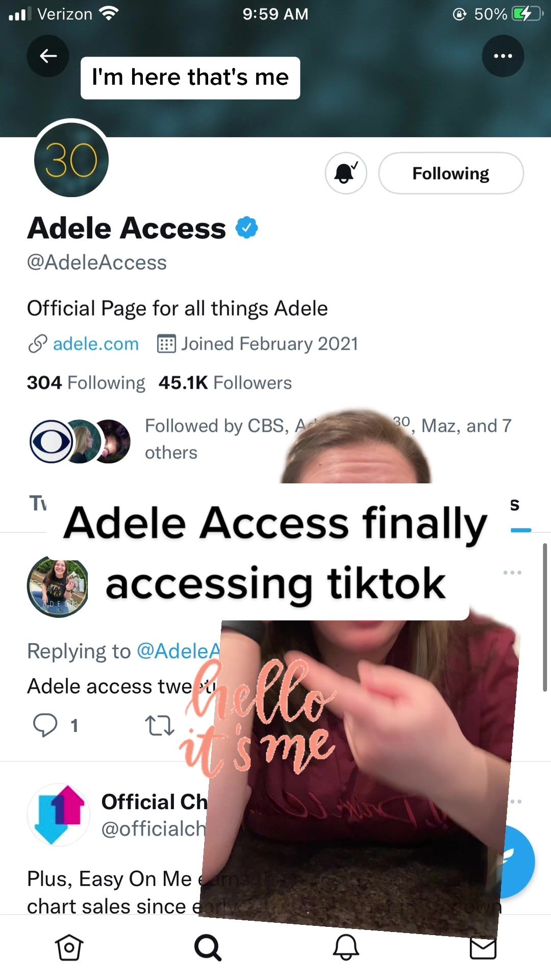Open the three-dot profile options menu

point(503,56)
